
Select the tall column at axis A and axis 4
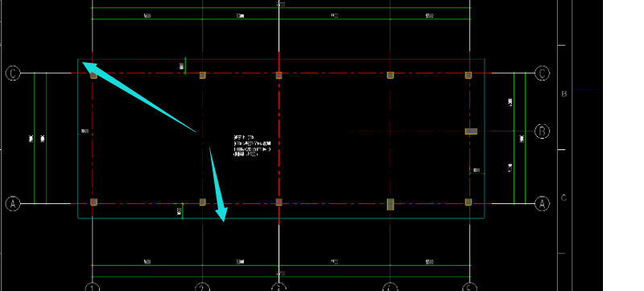[390, 204]
